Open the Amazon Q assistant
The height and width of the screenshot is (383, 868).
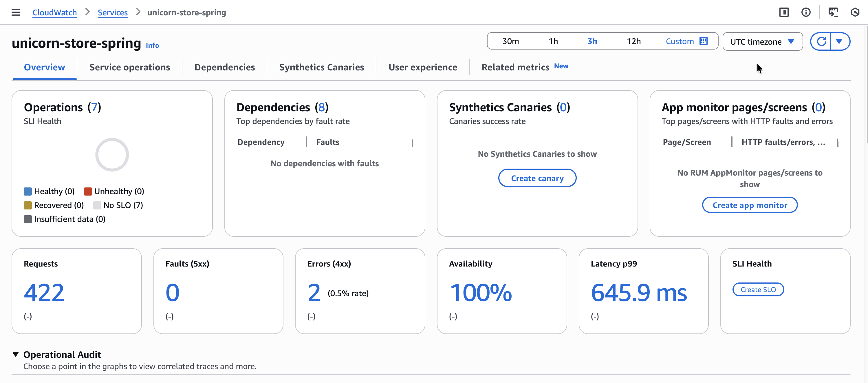coord(856,12)
